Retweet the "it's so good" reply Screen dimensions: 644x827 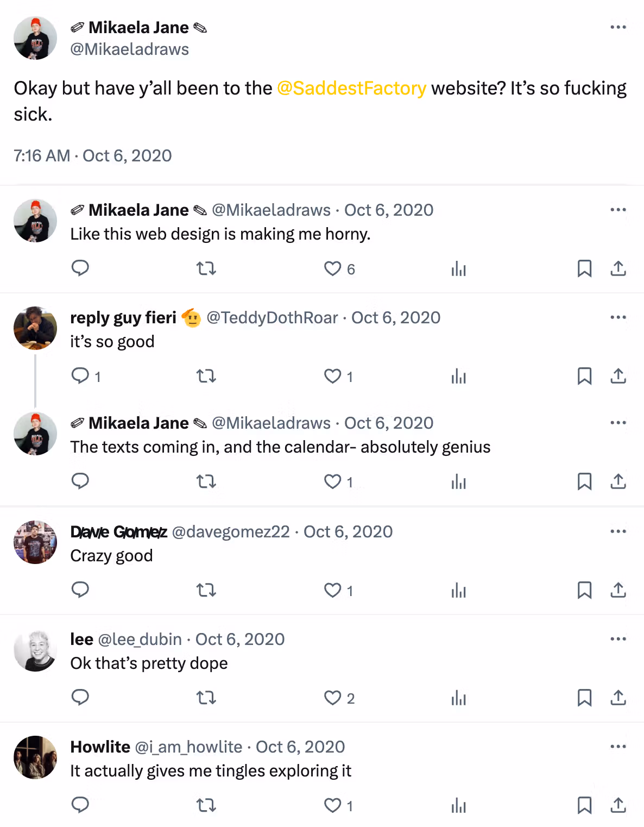click(x=206, y=376)
